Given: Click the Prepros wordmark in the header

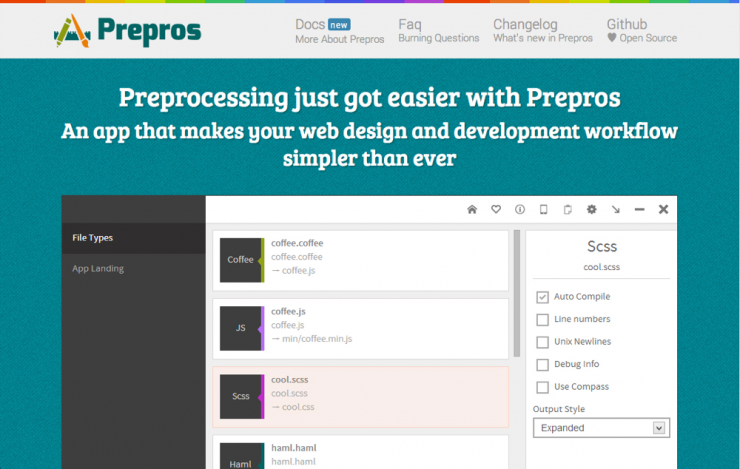Looking at the screenshot, I should point(149,31).
